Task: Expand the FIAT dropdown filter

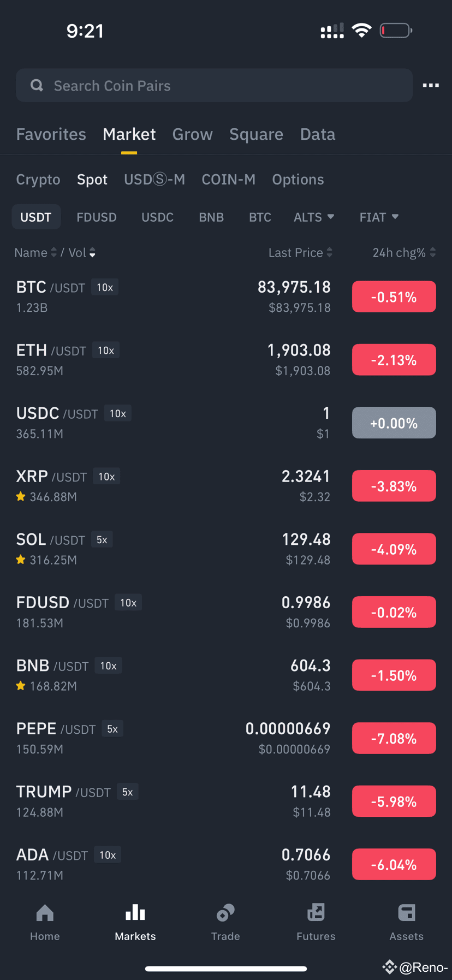Action: [x=379, y=217]
